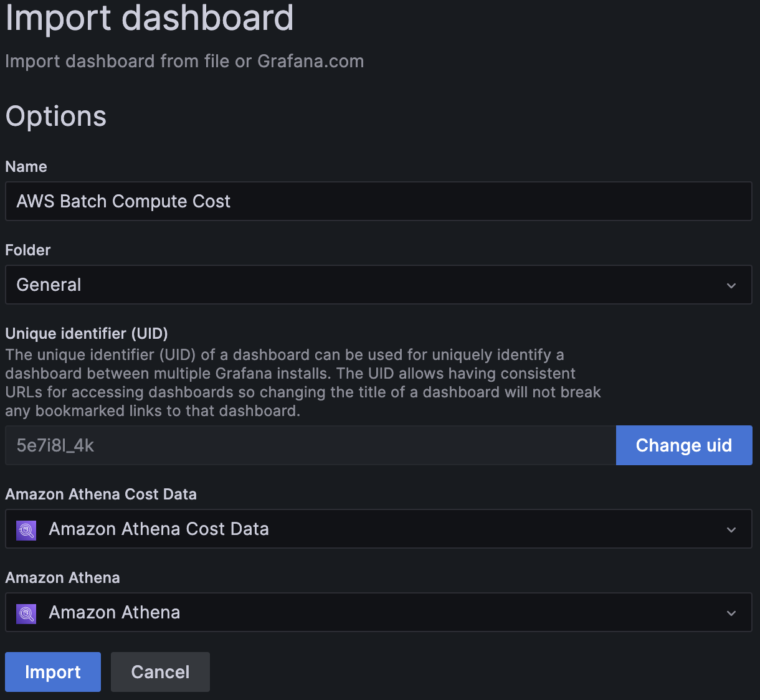This screenshot has height=700, width=760.
Task: Open the bottom Amazon Athena dropdown chevron
Action: coord(731,613)
